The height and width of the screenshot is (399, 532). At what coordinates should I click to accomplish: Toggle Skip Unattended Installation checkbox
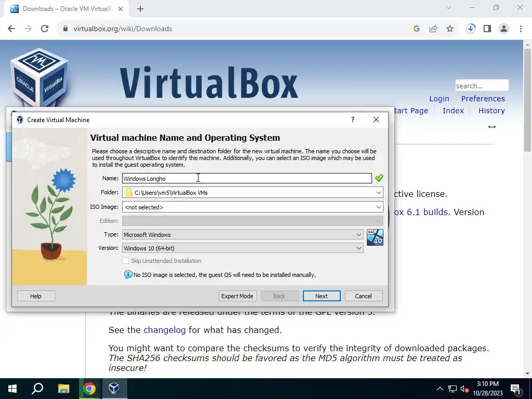click(126, 261)
